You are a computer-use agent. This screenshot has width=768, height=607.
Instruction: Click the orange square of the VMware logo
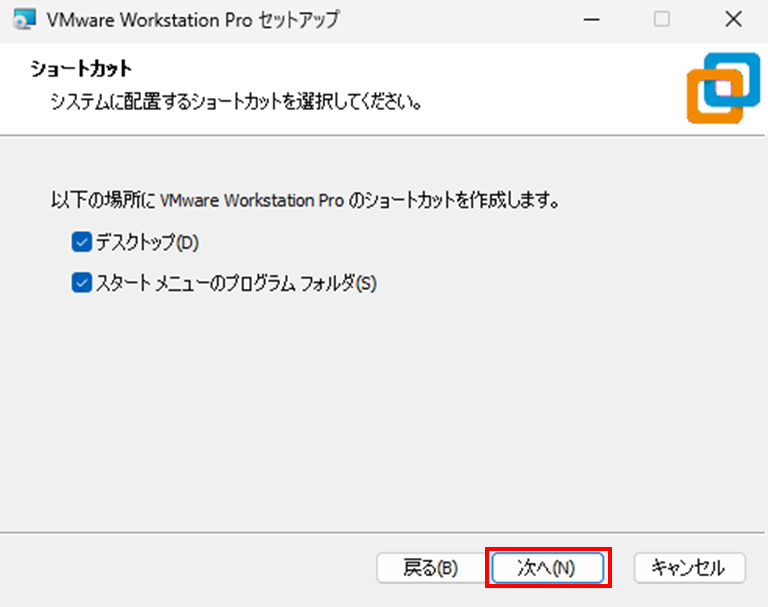[x=708, y=105]
